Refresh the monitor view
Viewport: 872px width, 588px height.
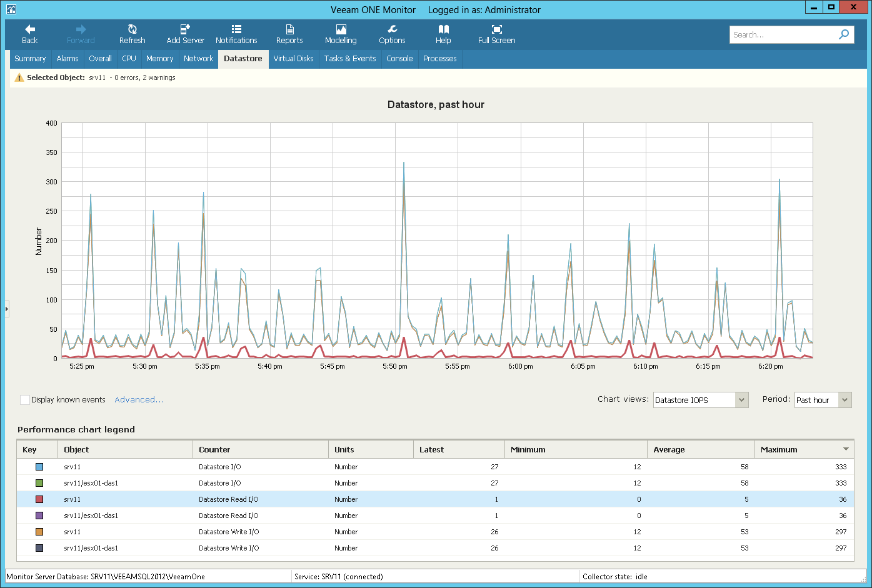tap(132, 34)
